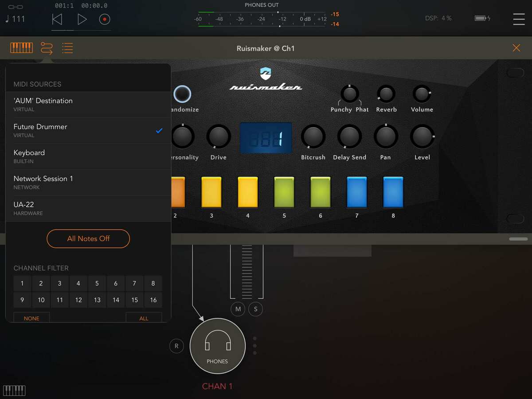The width and height of the screenshot is (532, 399).
Task: Toggle channel filter 16
Action: [153, 300]
